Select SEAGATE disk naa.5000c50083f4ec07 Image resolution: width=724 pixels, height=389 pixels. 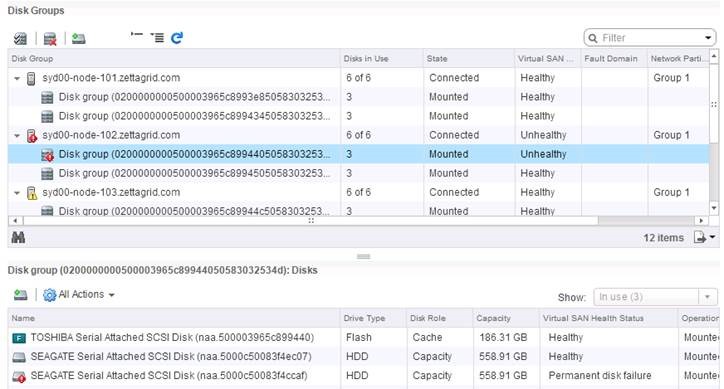tap(363, 357)
